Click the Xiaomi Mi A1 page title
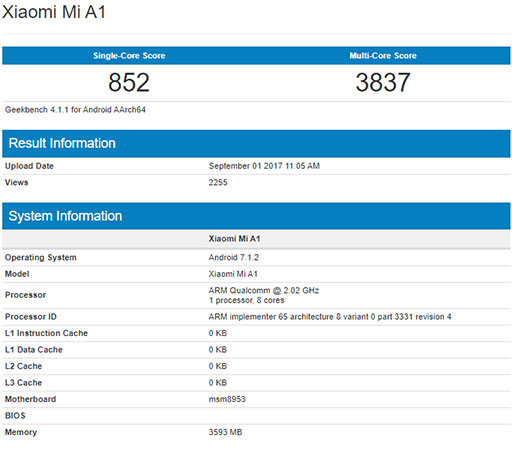 pos(54,12)
